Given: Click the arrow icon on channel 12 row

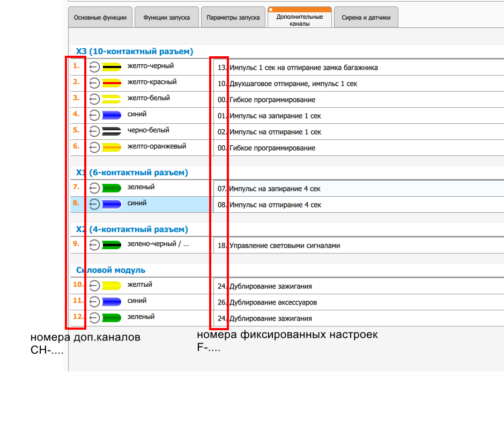Looking at the screenshot, I should click(94, 318).
